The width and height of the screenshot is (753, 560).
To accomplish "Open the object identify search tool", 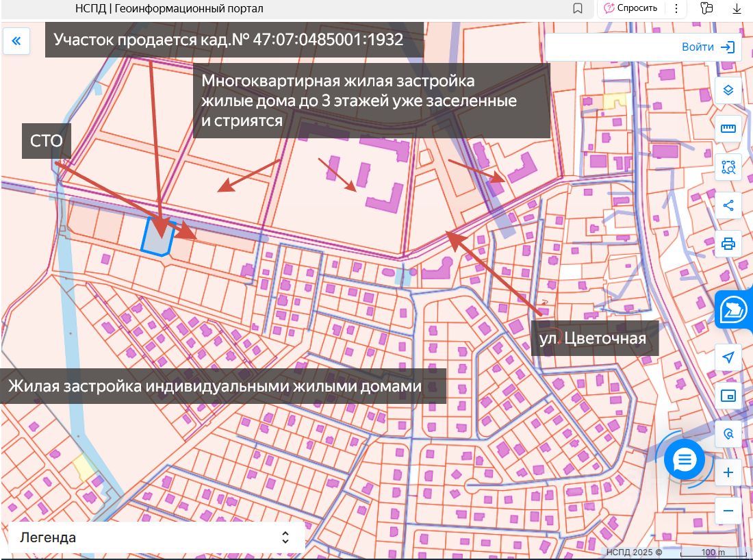I will [728, 434].
